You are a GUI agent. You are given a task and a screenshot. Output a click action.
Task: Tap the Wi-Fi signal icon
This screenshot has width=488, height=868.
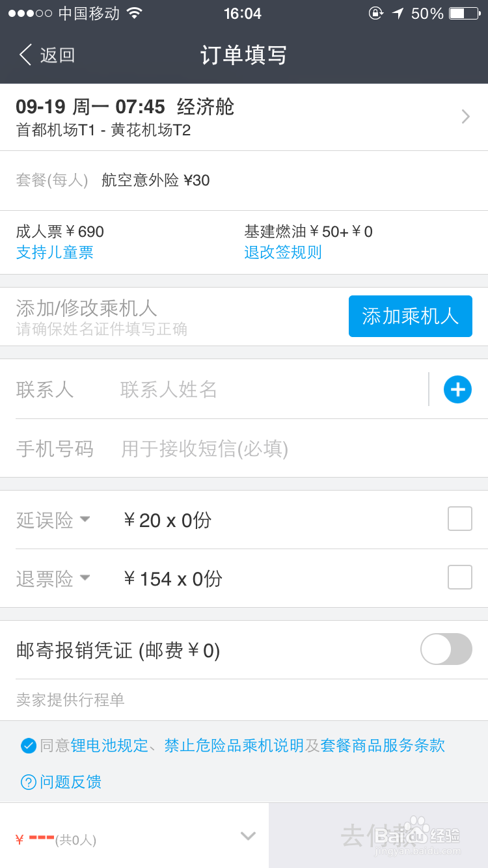click(x=135, y=14)
